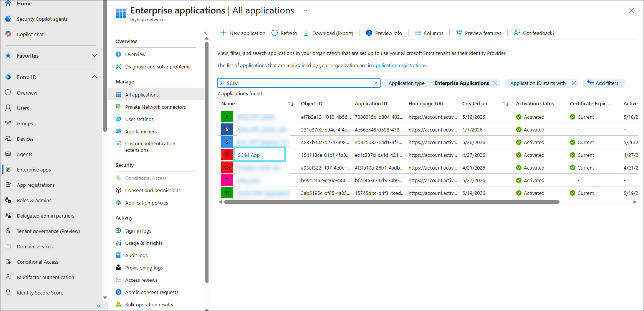Select All applications in Manage menu
Image resolution: width=644 pixels, height=311 pixels.
point(156,95)
